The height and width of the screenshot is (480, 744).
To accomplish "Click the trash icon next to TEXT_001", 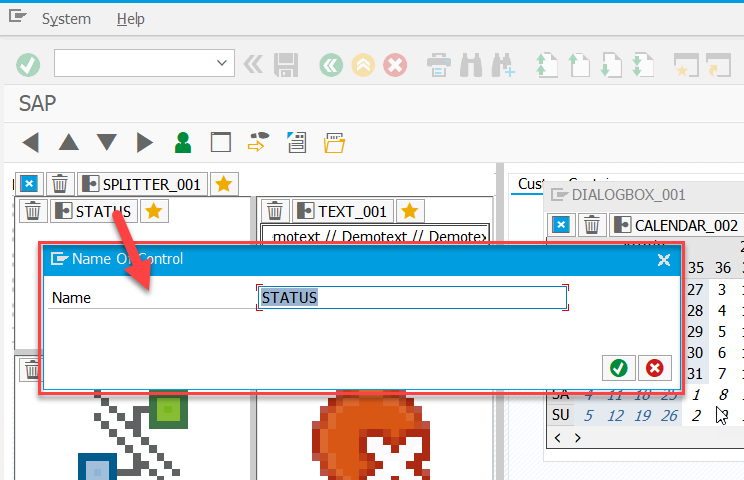I will tap(275, 211).
